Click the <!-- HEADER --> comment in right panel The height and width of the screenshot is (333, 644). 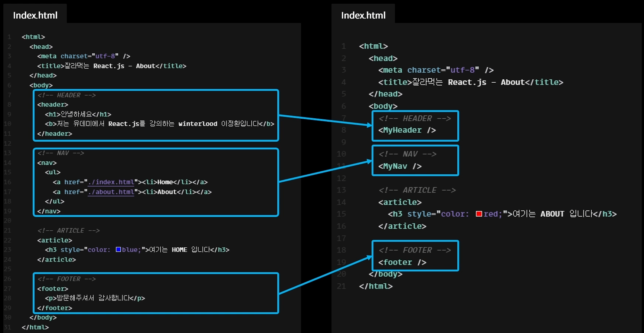[415, 118]
